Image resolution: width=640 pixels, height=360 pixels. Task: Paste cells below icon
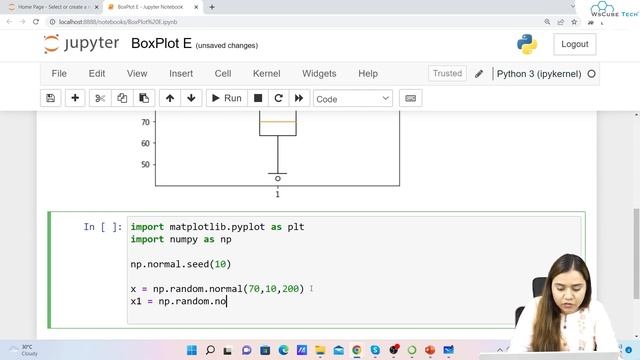click(144, 98)
